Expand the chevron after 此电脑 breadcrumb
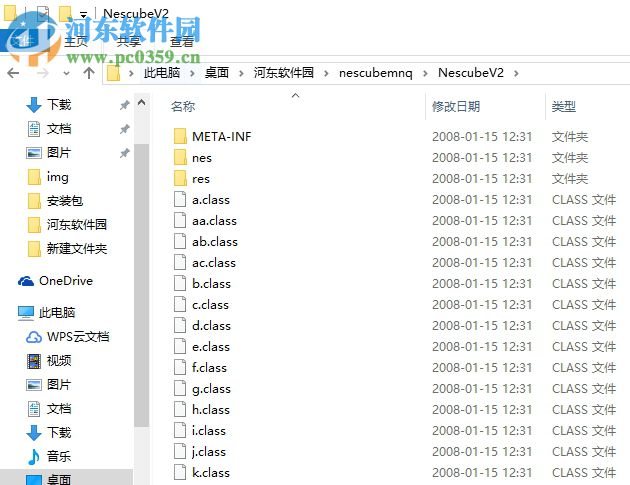This screenshot has width=630, height=485. 192,73
